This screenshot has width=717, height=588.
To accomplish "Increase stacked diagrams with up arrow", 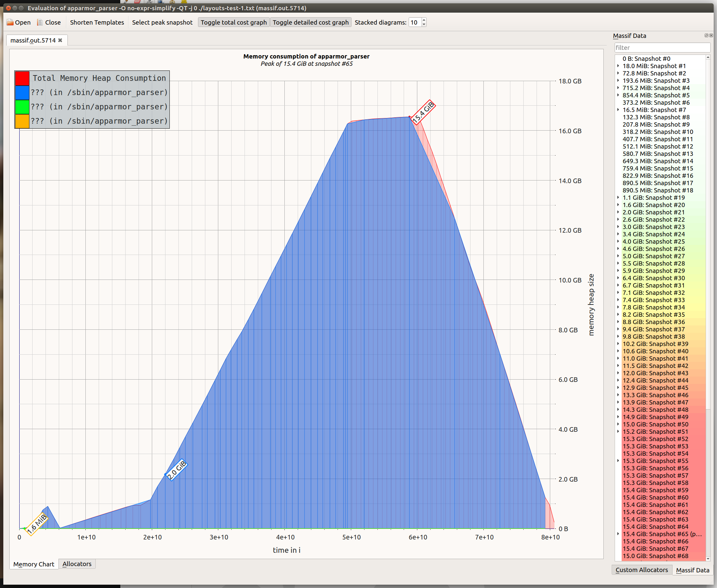I will [x=424, y=20].
